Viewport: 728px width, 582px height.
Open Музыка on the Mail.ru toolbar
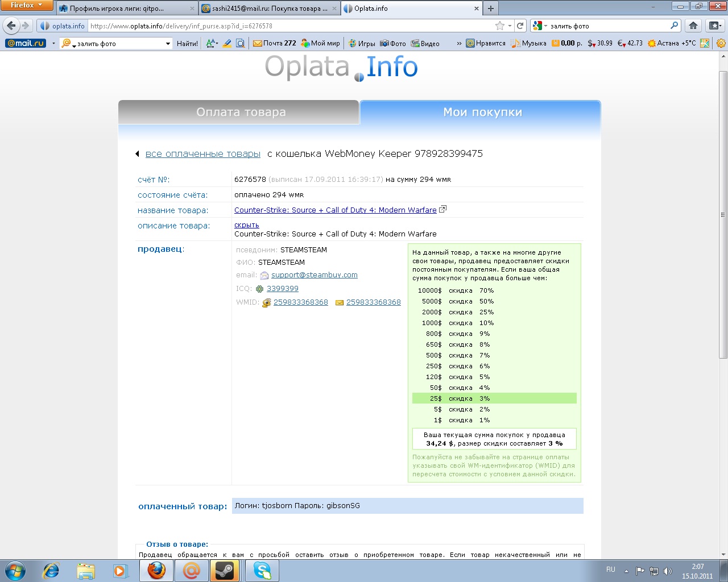click(529, 43)
